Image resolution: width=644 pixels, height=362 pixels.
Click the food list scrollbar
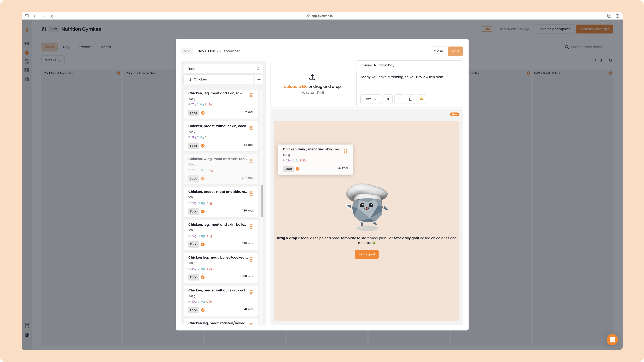click(262, 201)
